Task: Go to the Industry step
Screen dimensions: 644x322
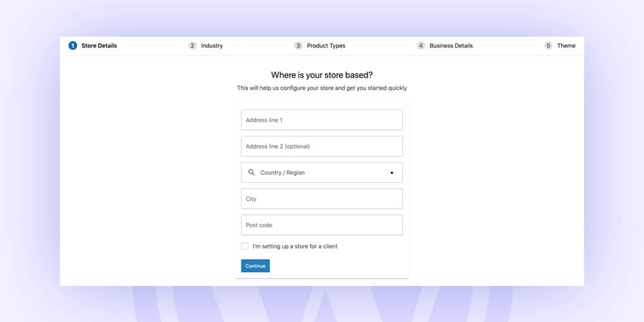Action: [212, 46]
